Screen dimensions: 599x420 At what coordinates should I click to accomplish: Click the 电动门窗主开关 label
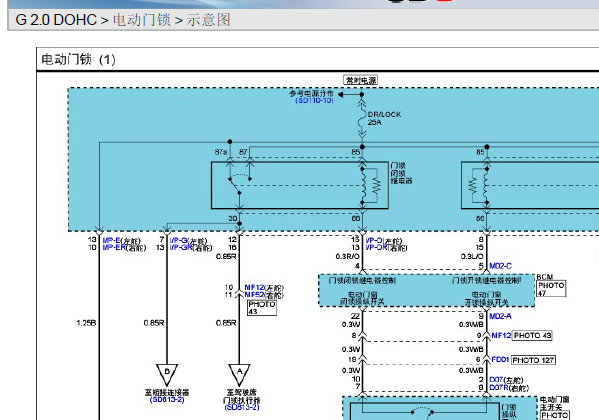pos(554,403)
